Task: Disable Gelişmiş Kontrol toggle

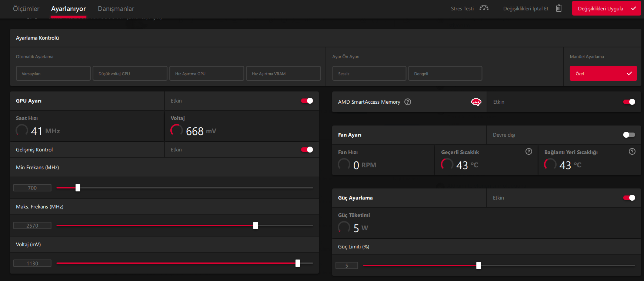Action: click(307, 150)
